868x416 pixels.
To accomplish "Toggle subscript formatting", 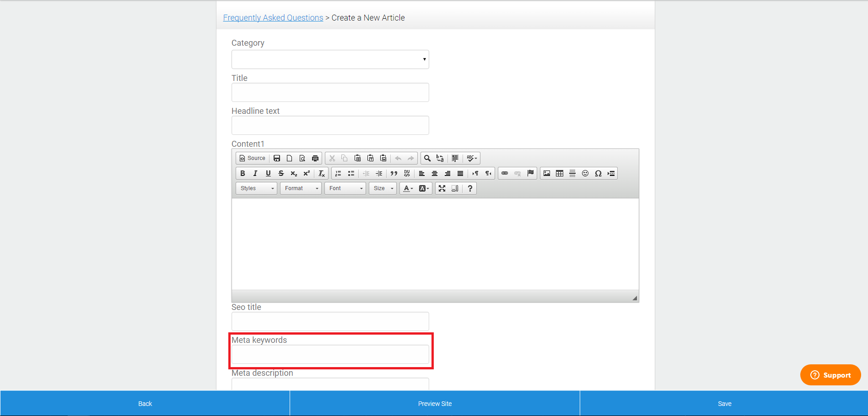I will coord(294,173).
